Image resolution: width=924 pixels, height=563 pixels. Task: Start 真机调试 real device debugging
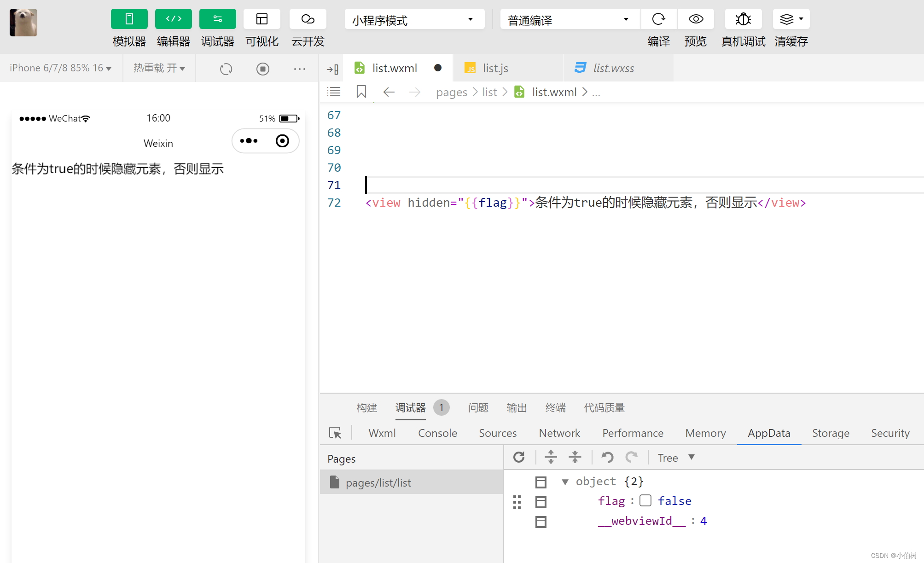point(743,19)
